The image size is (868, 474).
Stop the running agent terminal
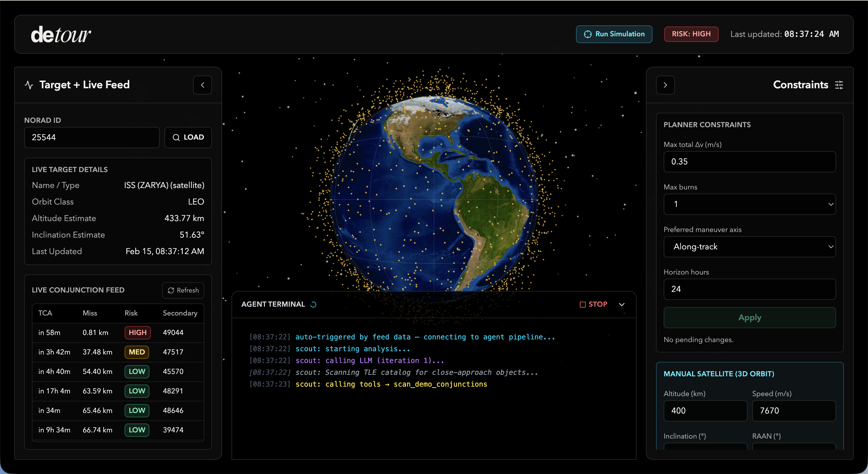pyautogui.click(x=593, y=304)
